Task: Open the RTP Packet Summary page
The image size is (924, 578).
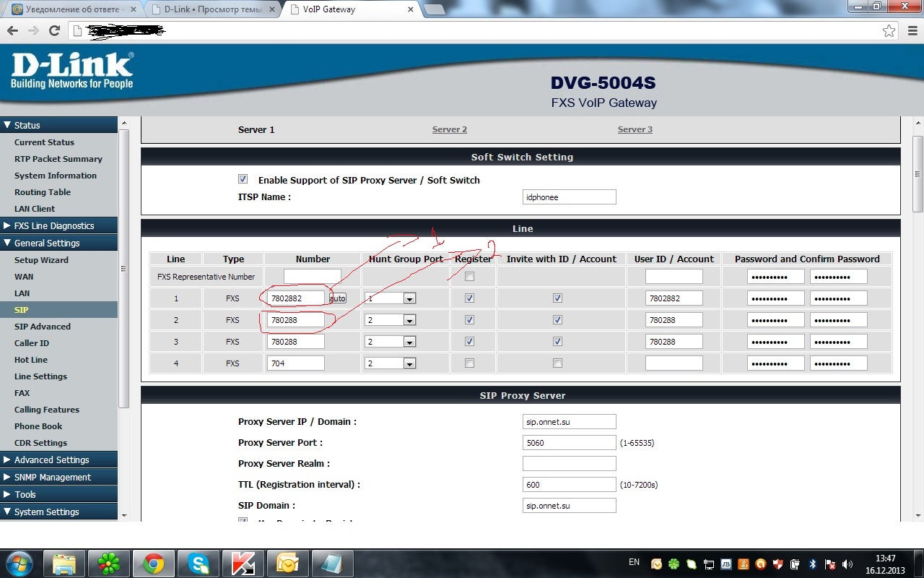Action: [x=58, y=159]
